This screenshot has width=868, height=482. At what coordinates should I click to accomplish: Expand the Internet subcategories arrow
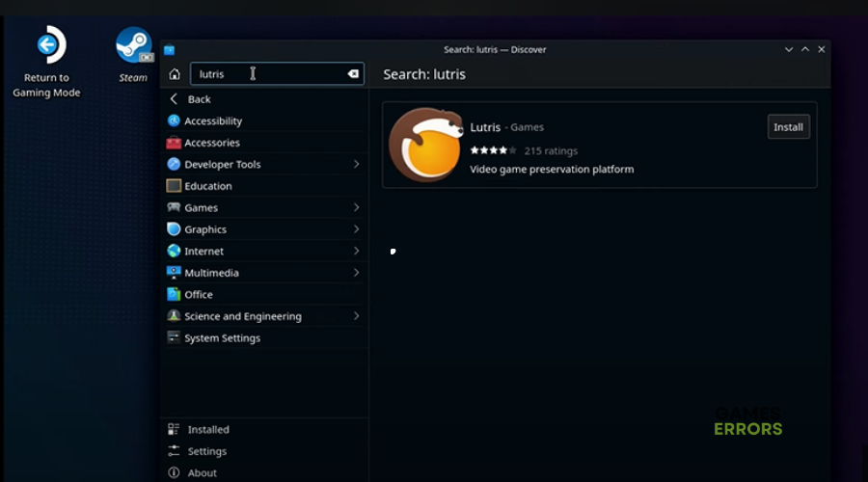[x=357, y=251]
